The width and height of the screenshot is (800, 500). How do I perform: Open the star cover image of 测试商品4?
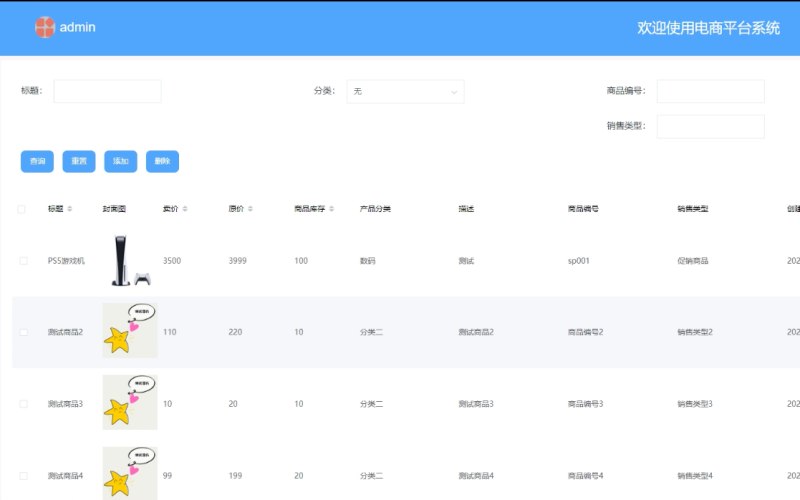pos(130,473)
